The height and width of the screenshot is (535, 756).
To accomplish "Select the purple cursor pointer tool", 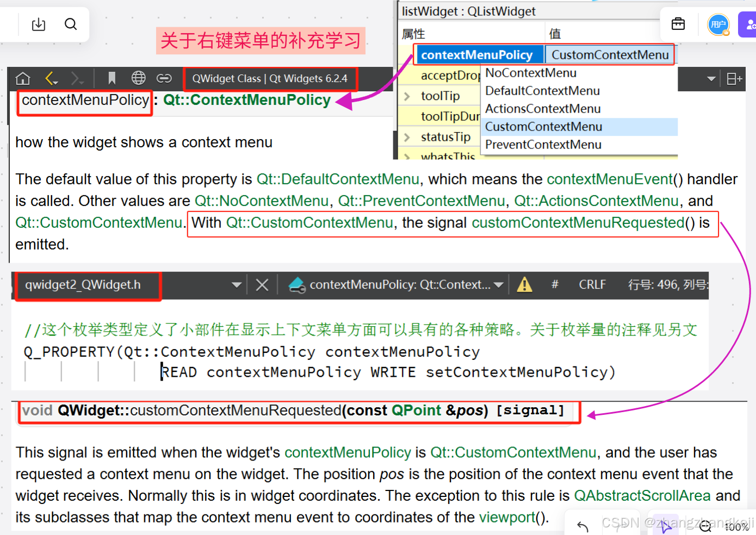I will 666,525.
